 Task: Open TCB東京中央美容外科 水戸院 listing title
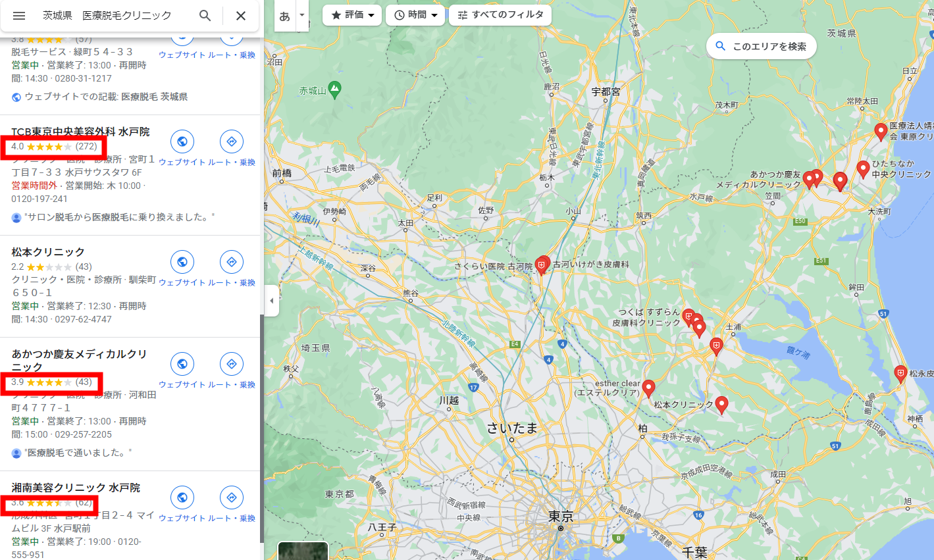[80, 132]
